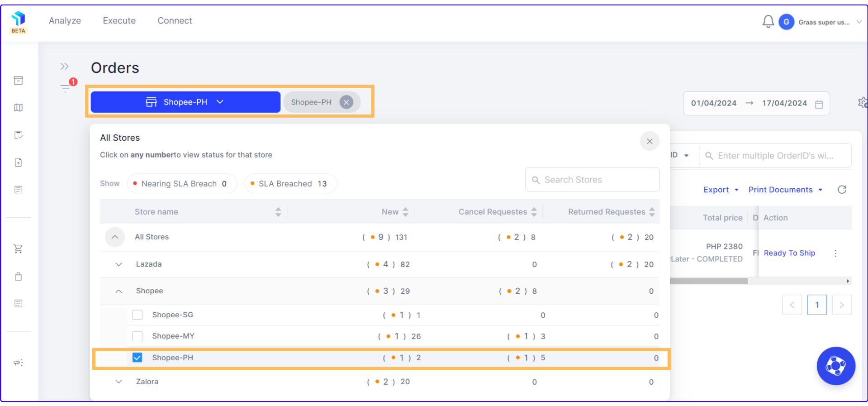This screenshot has height=406, width=868.
Task: Open the Shopee-PH store dropdown
Action: (185, 102)
